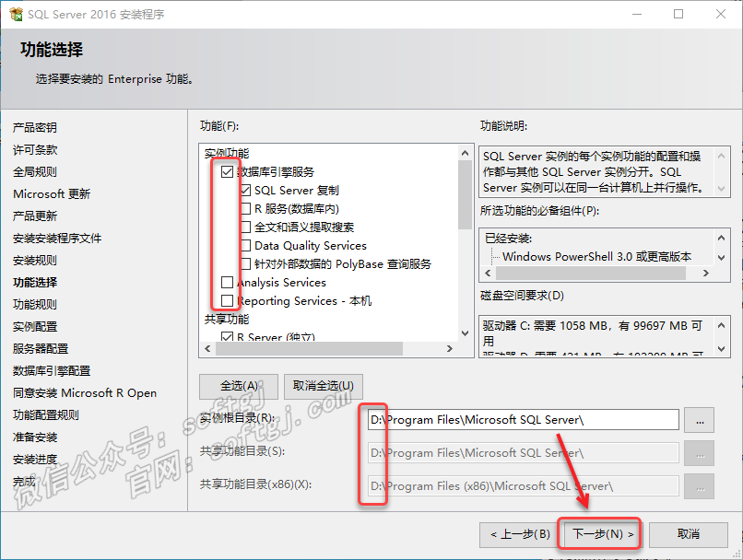The height and width of the screenshot is (560, 743).
Task: Click the prerequisites horizontal scrollbar thumb
Action: point(590,273)
